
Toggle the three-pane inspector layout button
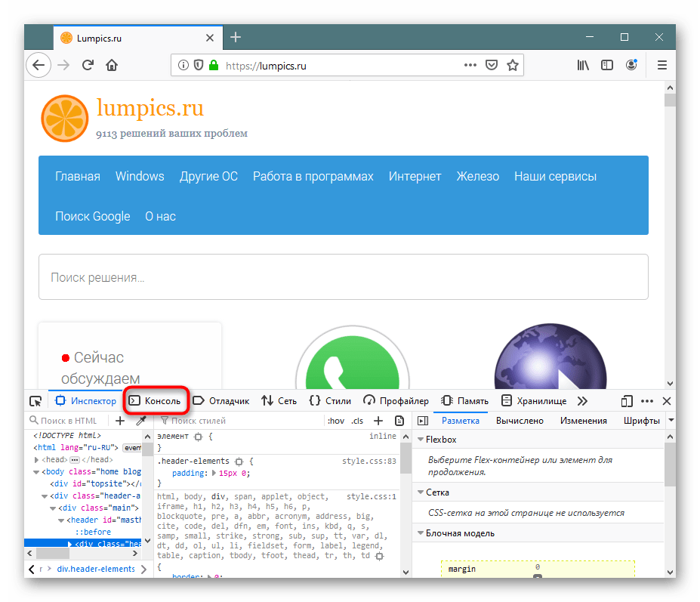pos(423,421)
